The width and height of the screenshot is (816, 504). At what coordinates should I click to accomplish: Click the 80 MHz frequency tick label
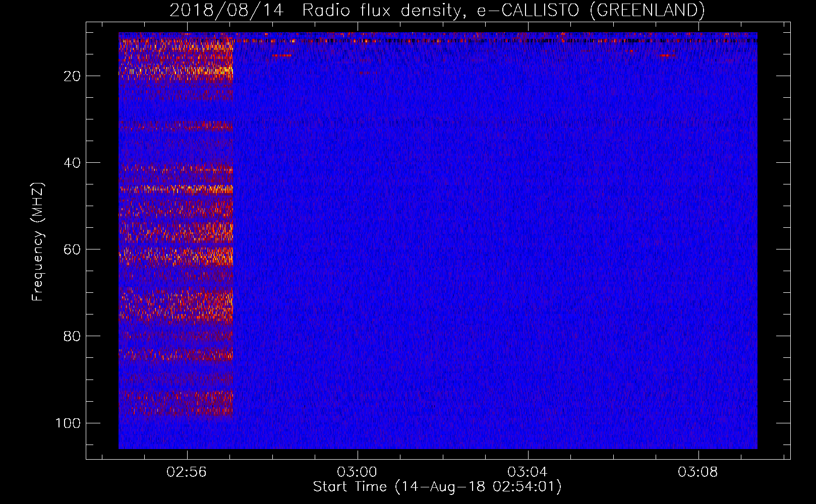click(x=72, y=336)
